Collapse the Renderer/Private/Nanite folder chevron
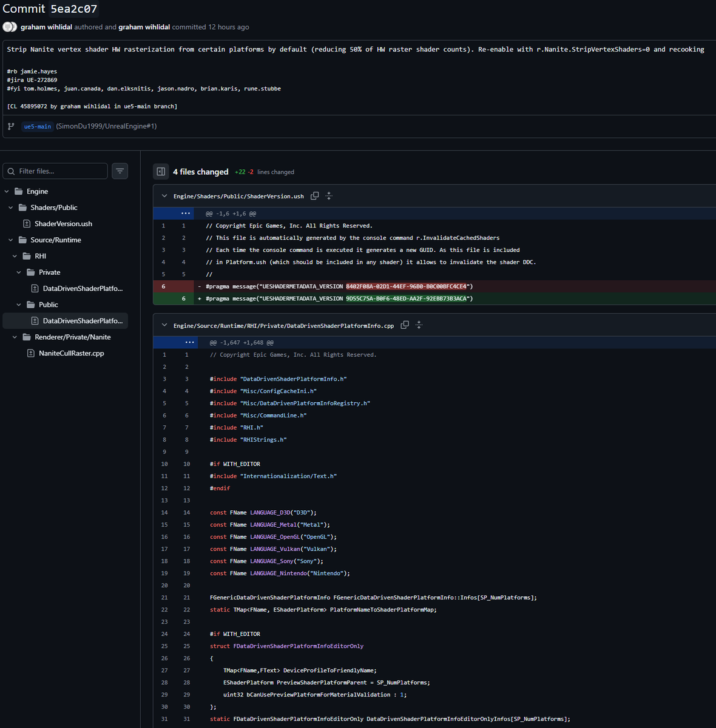716x728 pixels. pos(15,337)
